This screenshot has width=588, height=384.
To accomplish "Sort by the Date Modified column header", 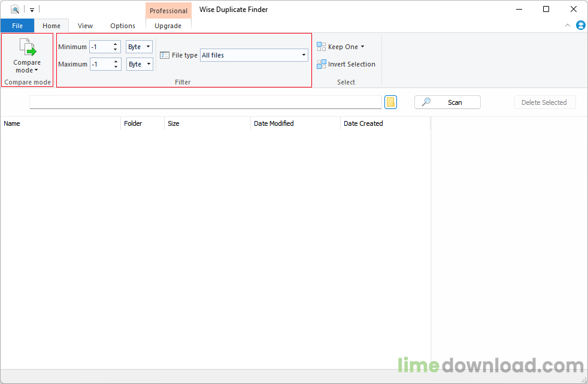I will point(296,123).
